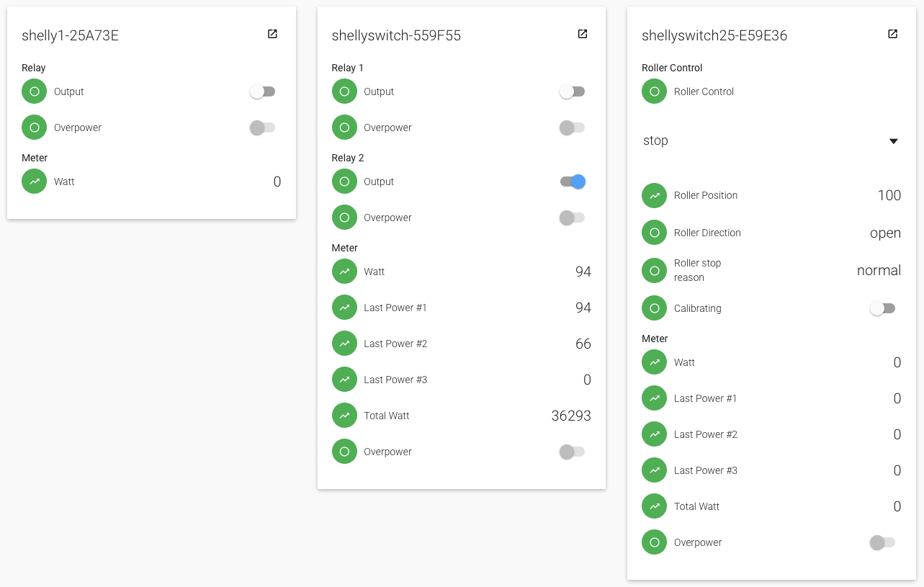Click Total Watt chart icon in shellyswitch25-E59E36

click(x=654, y=506)
